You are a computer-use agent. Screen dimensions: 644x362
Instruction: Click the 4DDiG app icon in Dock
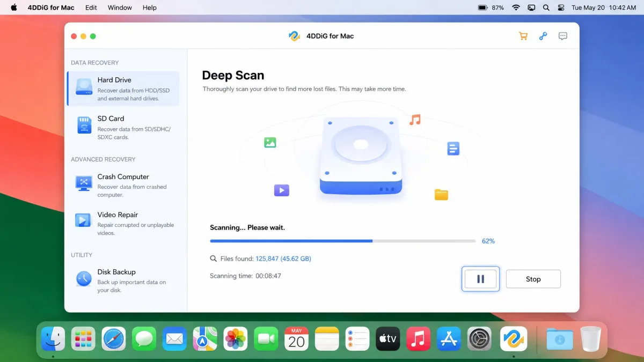514,339
